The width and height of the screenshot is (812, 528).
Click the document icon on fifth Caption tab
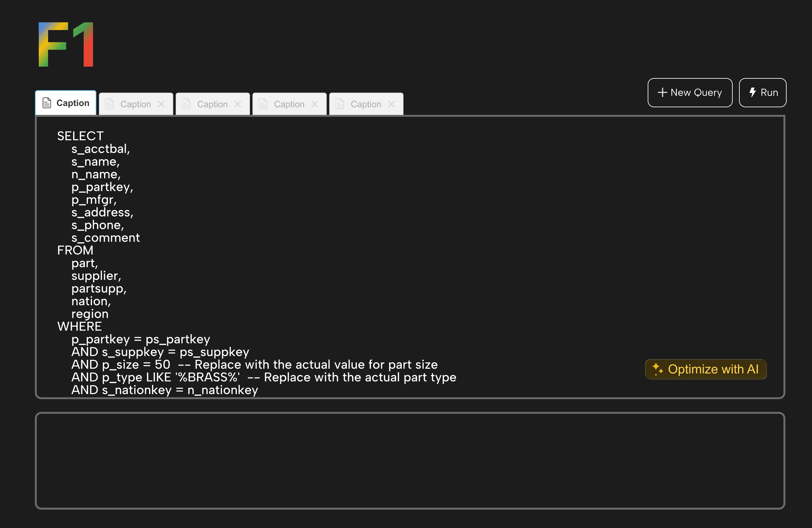pos(339,104)
